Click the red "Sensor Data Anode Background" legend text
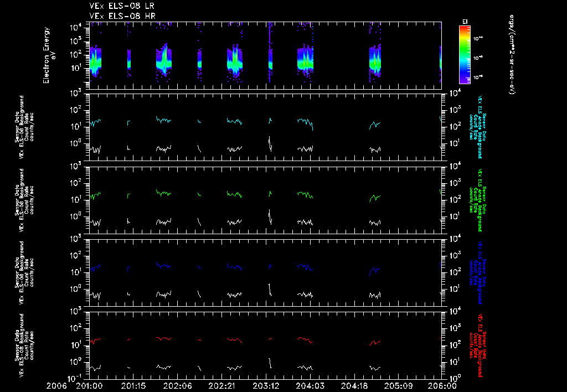This screenshot has height=392, width=567. click(478, 345)
